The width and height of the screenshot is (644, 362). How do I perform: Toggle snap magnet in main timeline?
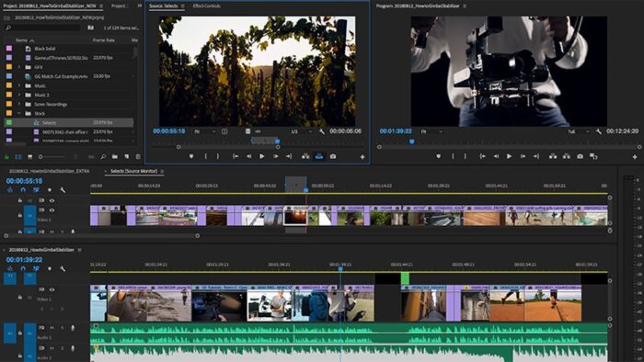pos(23,268)
